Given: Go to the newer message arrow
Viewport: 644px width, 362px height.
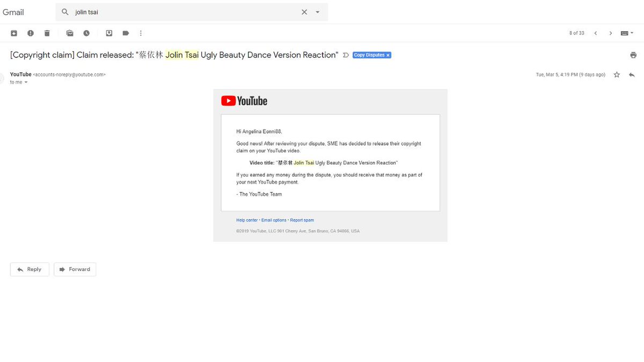Looking at the screenshot, I should coord(596,33).
